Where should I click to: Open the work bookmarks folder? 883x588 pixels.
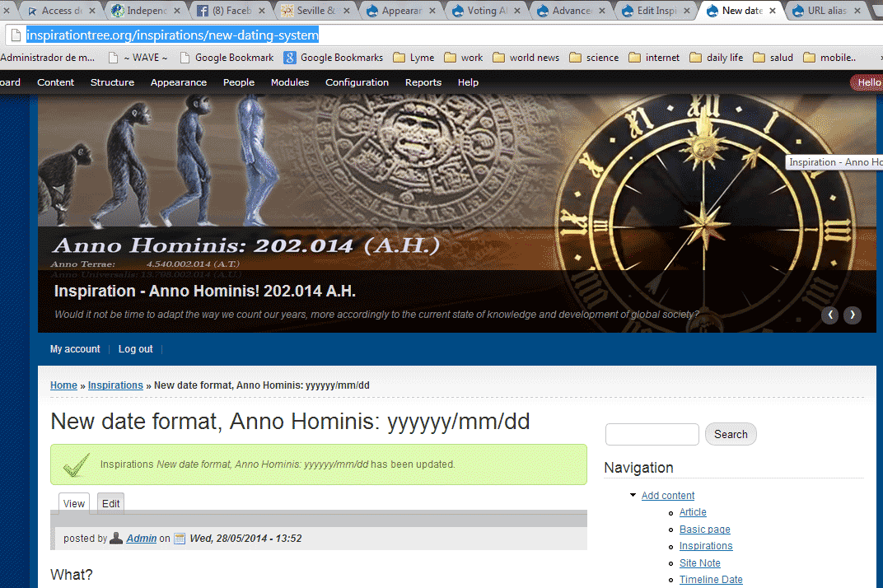[x=464, y=58]
